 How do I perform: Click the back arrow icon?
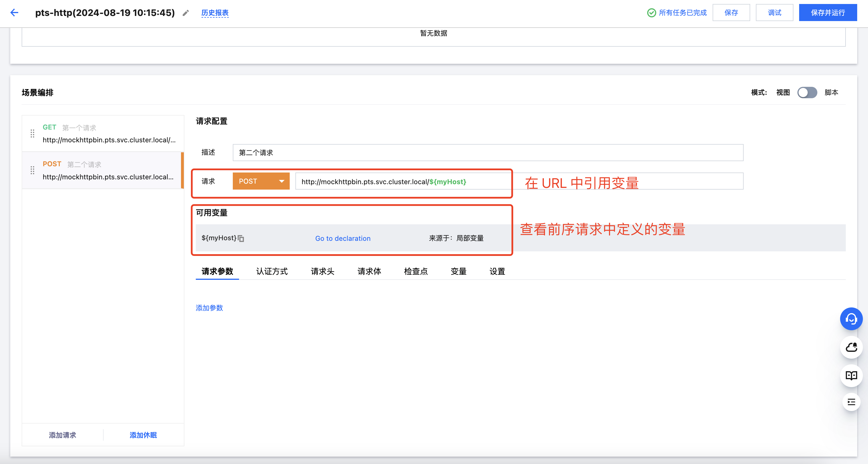14,13
